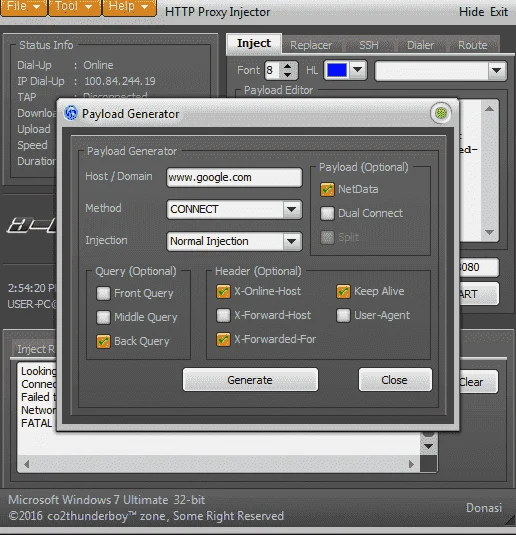This screenshot has height=535, width=516.
Task: Switch to the Replacer tab
Action: coord(311,45)
